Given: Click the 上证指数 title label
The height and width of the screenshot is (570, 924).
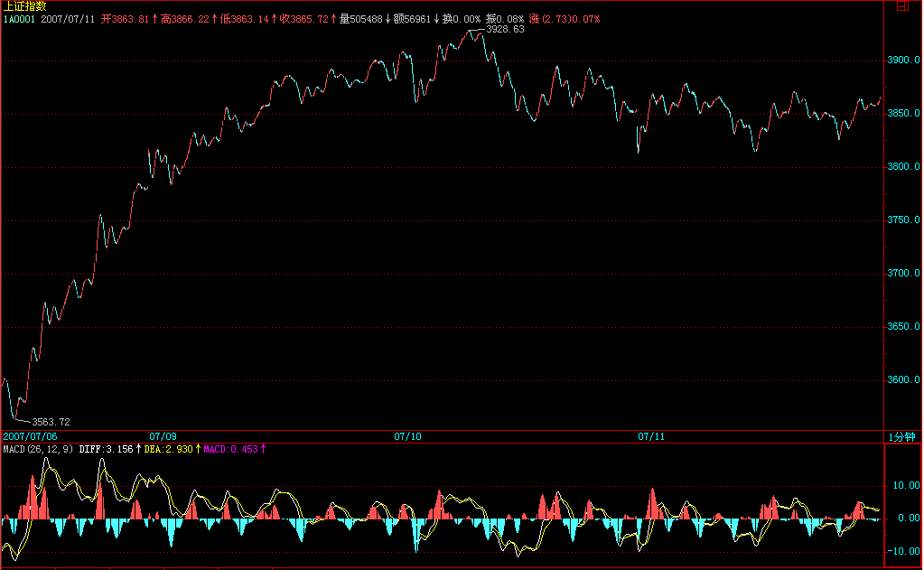Looking at the screenshot, I should point(23,6).
